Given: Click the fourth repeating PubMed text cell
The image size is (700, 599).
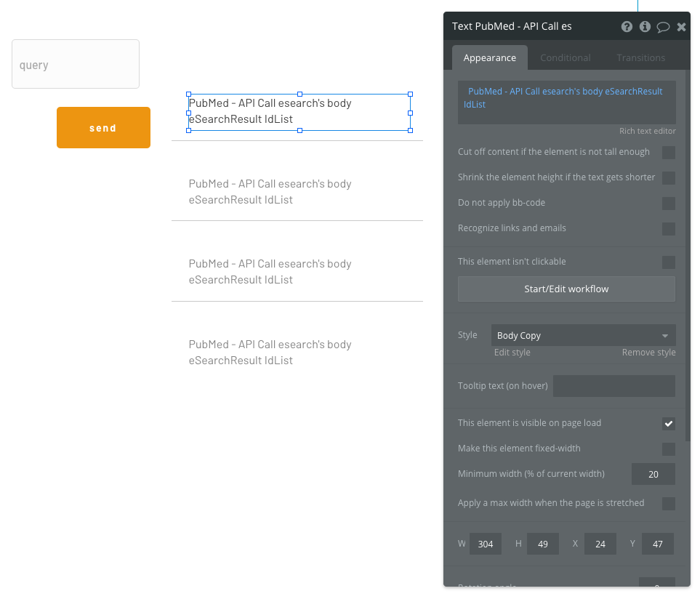Looking at the screenshot, I should click(x=270, y=353).
